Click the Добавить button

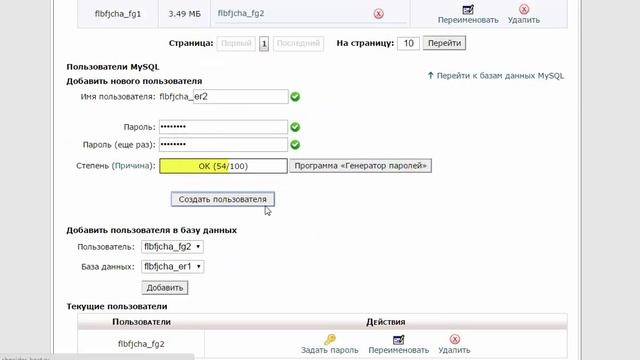165,288
